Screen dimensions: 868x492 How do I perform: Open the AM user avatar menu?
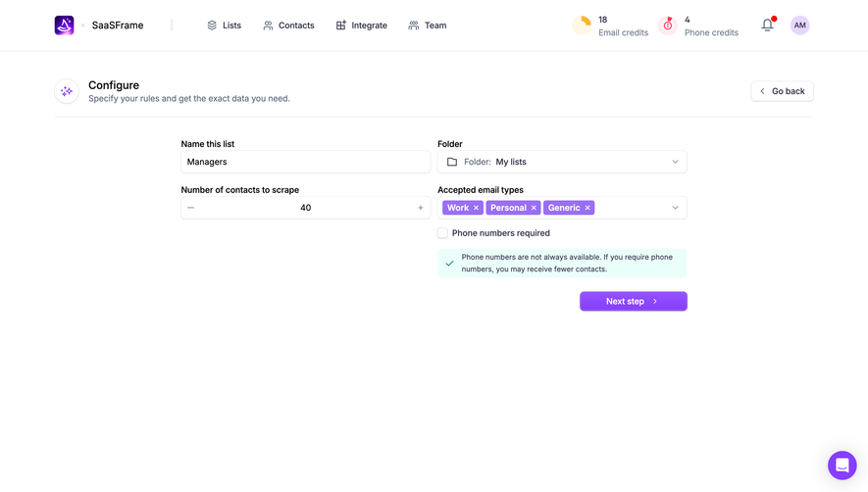click(x=799, y=25)
